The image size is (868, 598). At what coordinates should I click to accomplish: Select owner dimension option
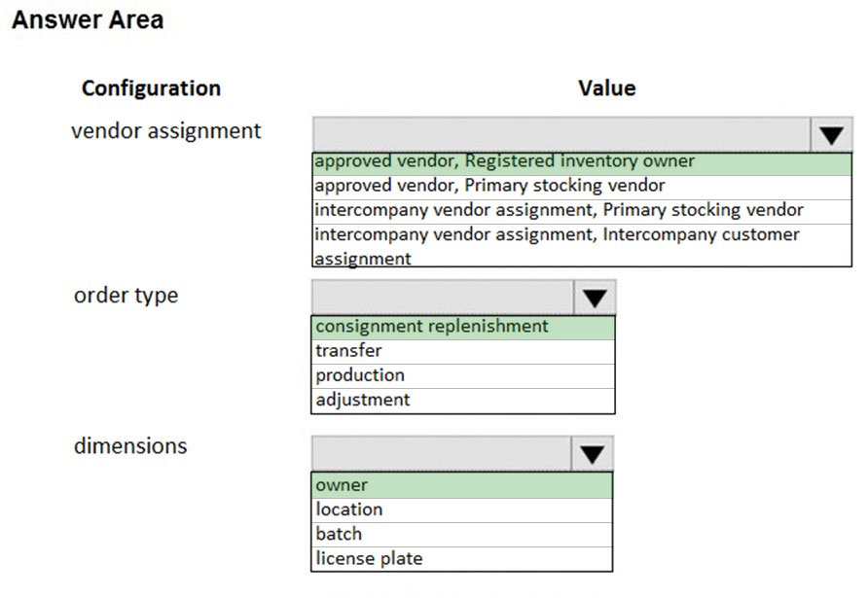click(461, 485)
